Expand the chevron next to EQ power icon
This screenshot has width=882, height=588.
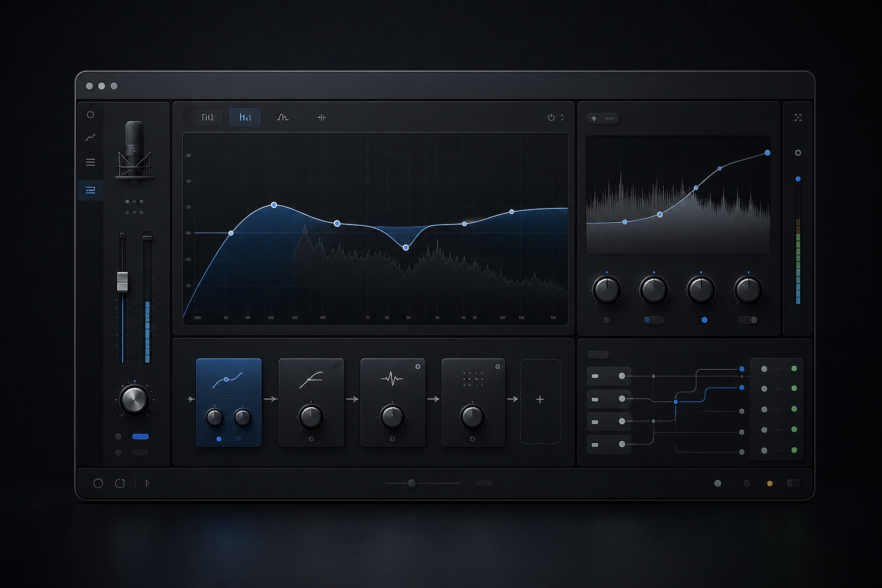coord(563,117)
